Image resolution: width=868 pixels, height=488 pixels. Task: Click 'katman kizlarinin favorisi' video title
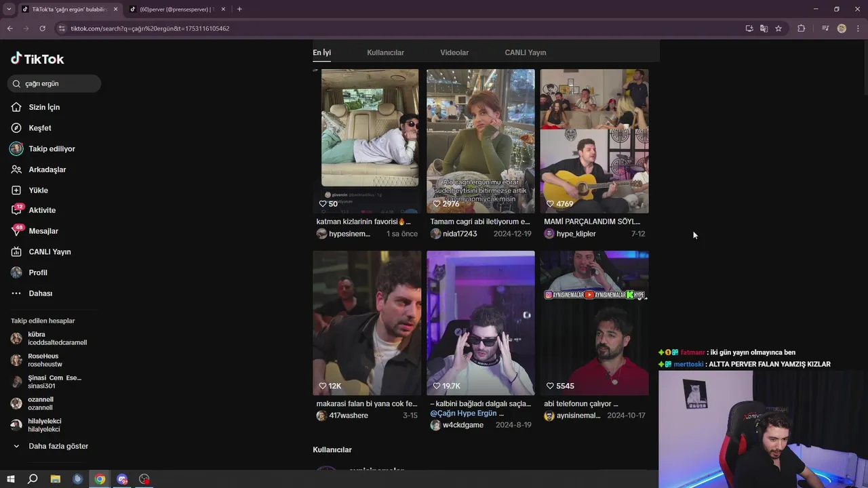(363, 222)
